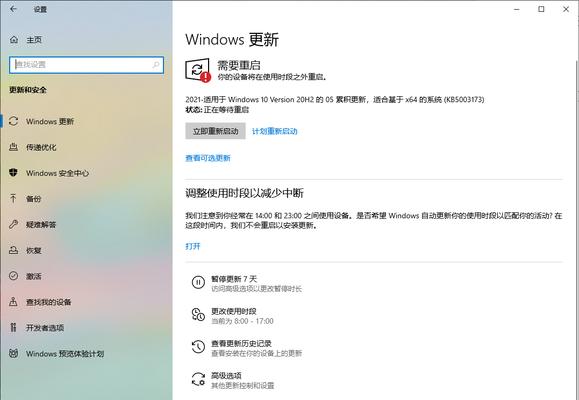Click the restart-required update status icon

(x=198, y=70)
